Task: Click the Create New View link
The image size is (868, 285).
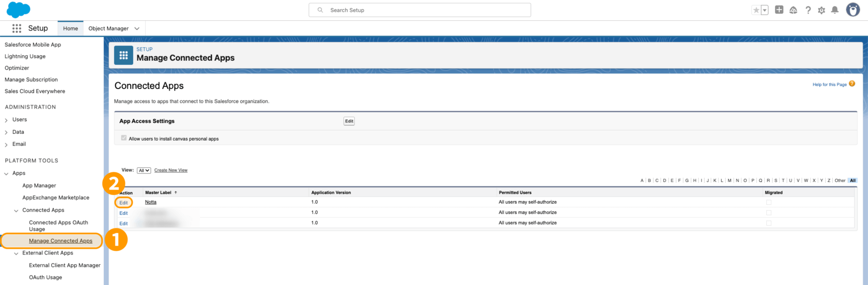Action: click(171, 170)
